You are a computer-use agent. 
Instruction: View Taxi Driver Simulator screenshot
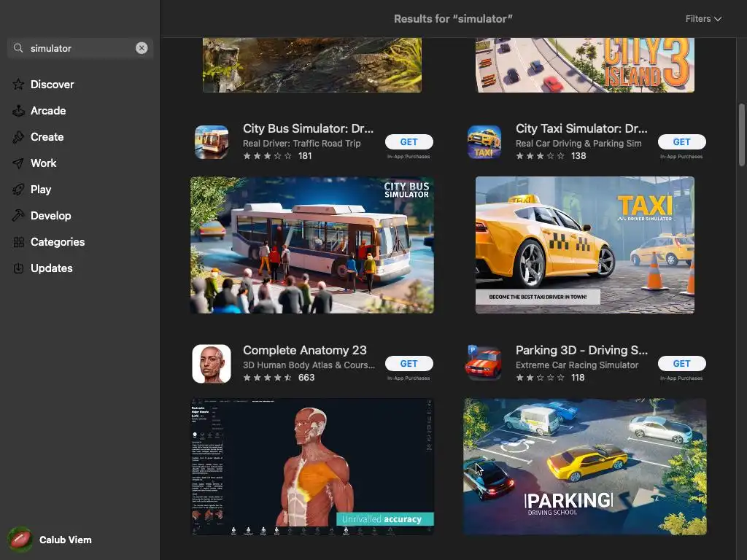click(585, 245)
